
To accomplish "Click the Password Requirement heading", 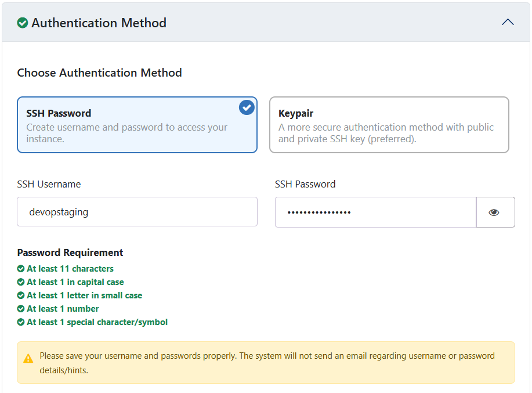I will pyautogui.click(x=70, y=253).
